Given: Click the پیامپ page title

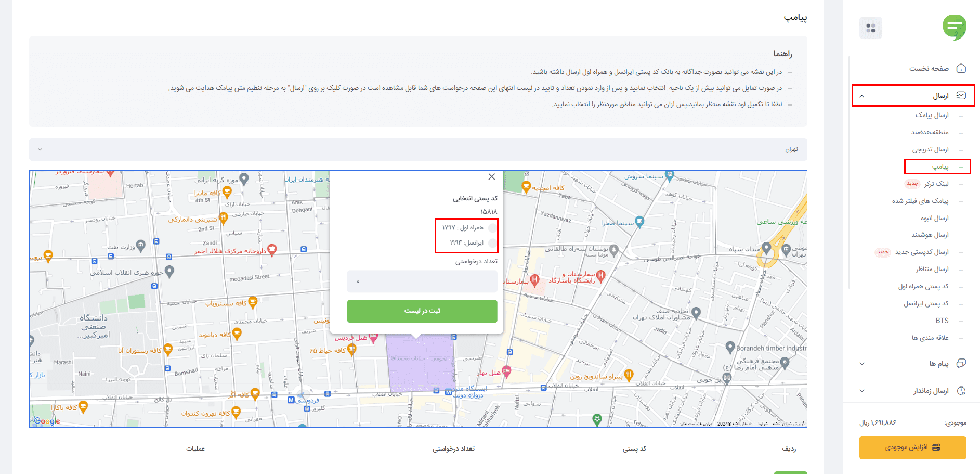Looking at the screenshot, I should pos(795,17).
